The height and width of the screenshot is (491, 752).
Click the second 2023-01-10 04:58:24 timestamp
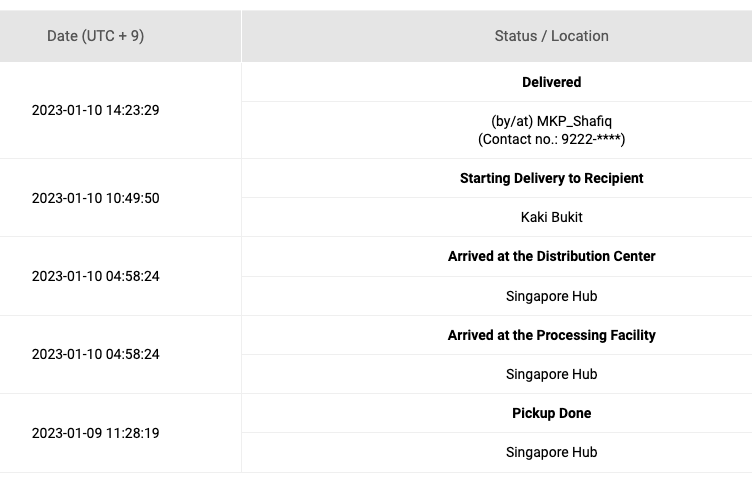click(95, 355)
